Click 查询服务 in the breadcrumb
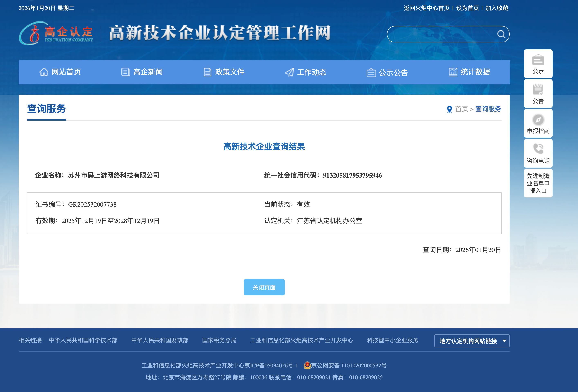This screenshot has height=392, width=578. pyautogui.click(x=488, y=109)
